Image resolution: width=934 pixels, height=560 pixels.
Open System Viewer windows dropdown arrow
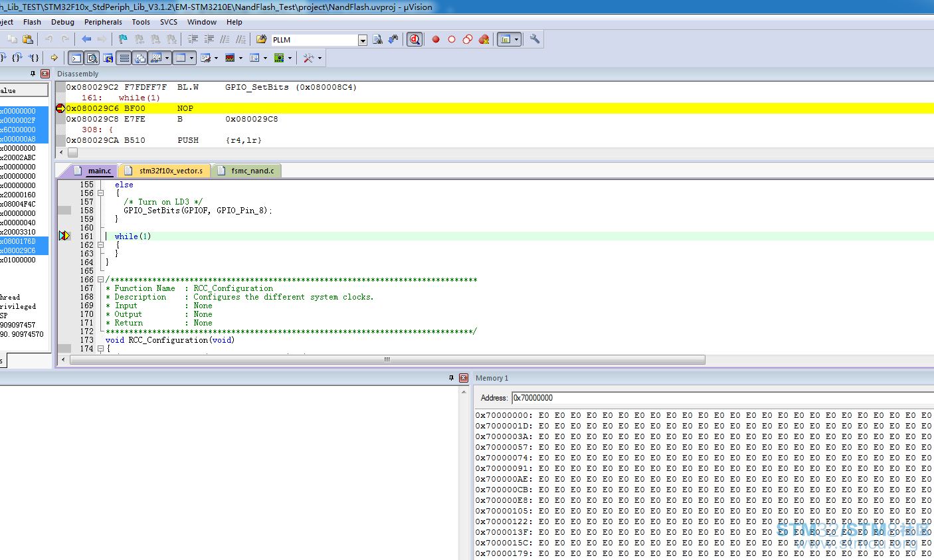click(290, 58)
